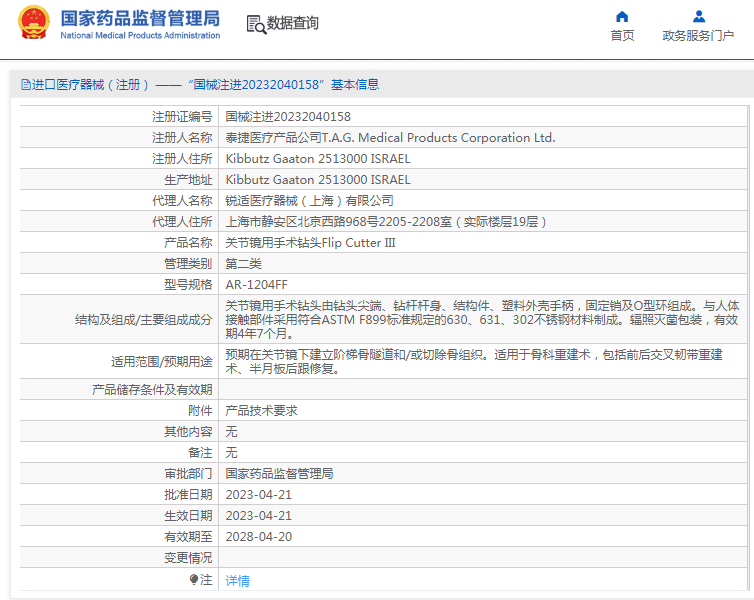
Task: Click the 代理人名称 row label
Action: tap(182, 200)
